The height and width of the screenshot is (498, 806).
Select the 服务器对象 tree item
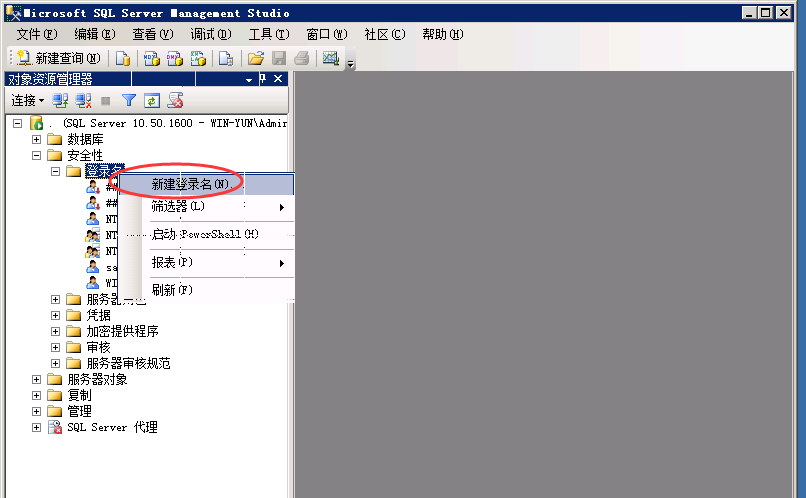pyautogui.click(x=97, y=379)
